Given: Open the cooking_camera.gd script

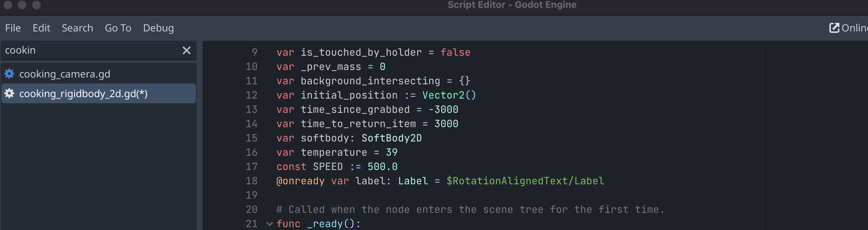Looking at the screenshot, I should click(65, 74).
